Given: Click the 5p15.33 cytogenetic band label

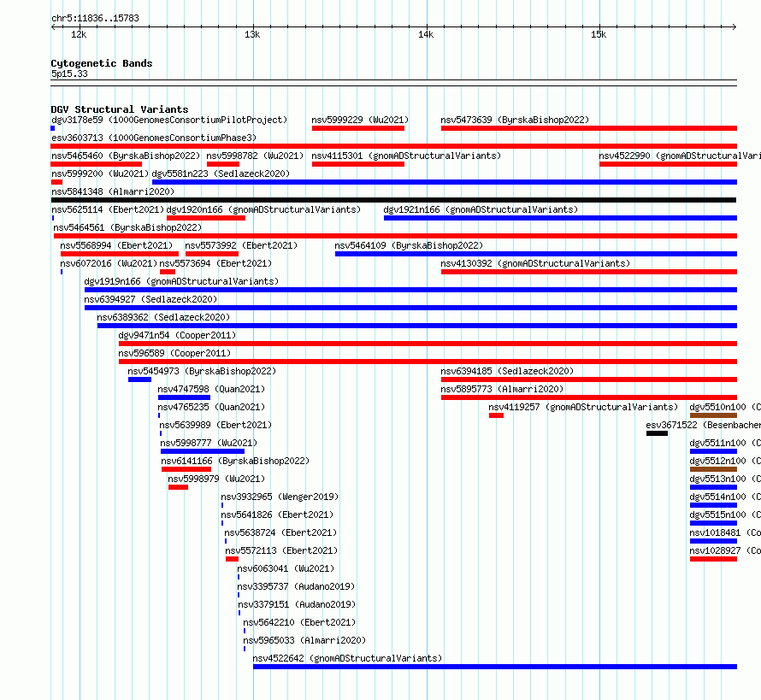Looking at the screenshot, I should pos(69,74).
